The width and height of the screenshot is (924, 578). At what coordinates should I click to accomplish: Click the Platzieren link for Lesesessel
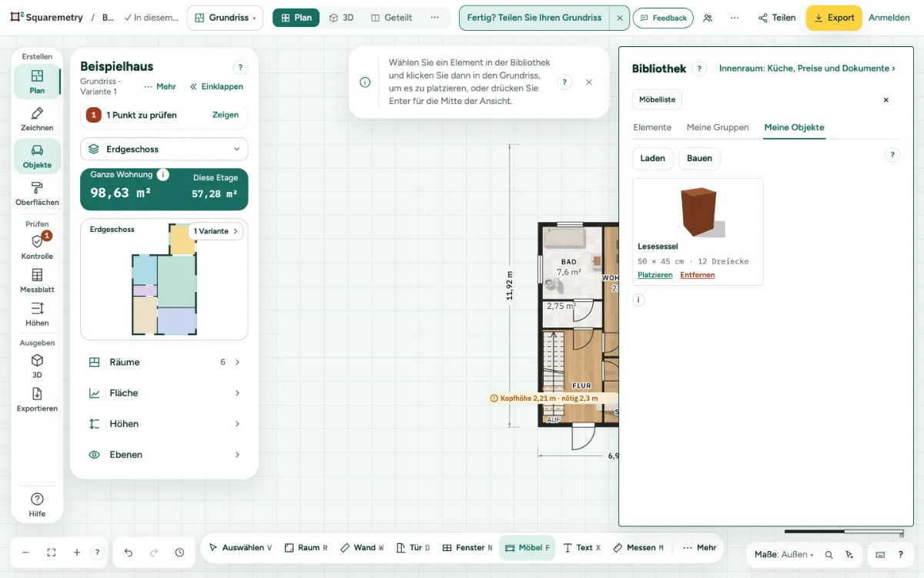point(655,275)
